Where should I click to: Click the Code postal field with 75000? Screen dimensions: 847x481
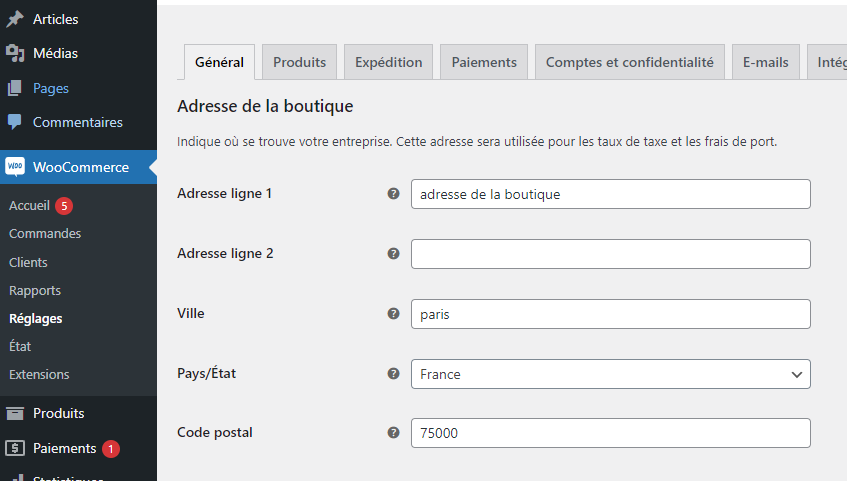point(610,433)
